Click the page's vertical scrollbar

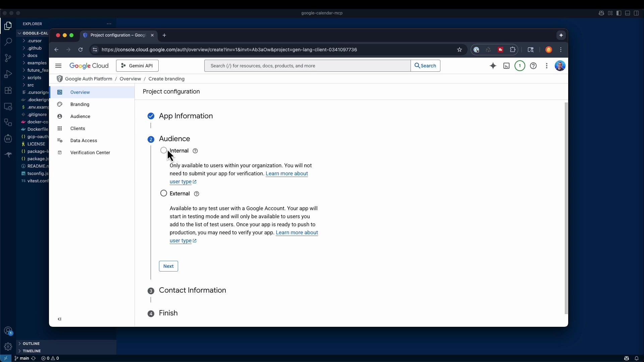coord(566,208)
